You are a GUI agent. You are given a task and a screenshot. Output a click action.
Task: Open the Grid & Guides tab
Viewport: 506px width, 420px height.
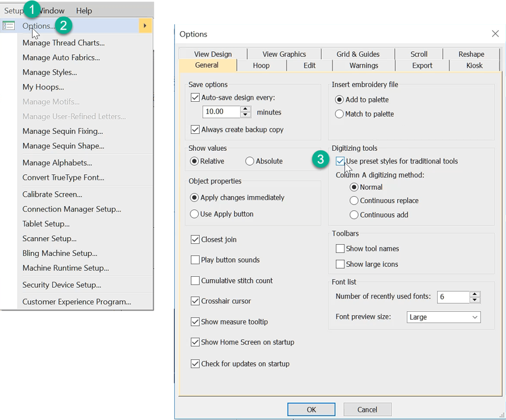[x=358, y=53]
